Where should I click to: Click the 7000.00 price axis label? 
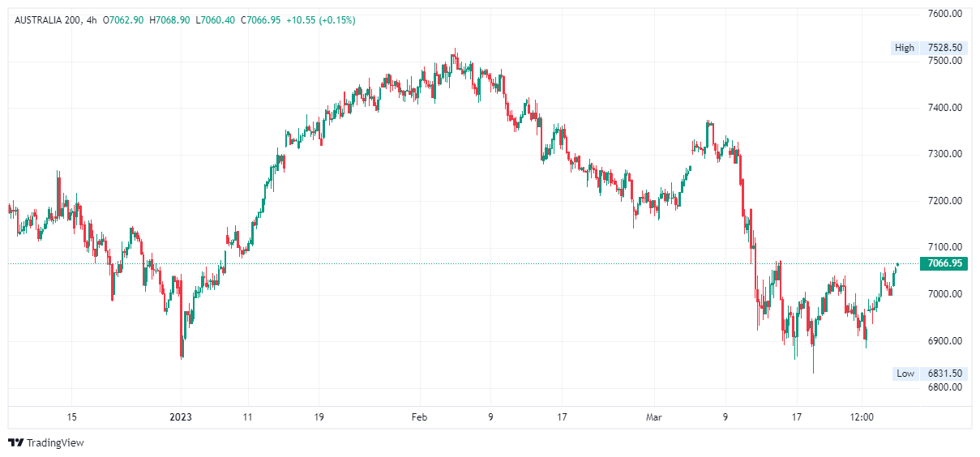coord(945,294)
